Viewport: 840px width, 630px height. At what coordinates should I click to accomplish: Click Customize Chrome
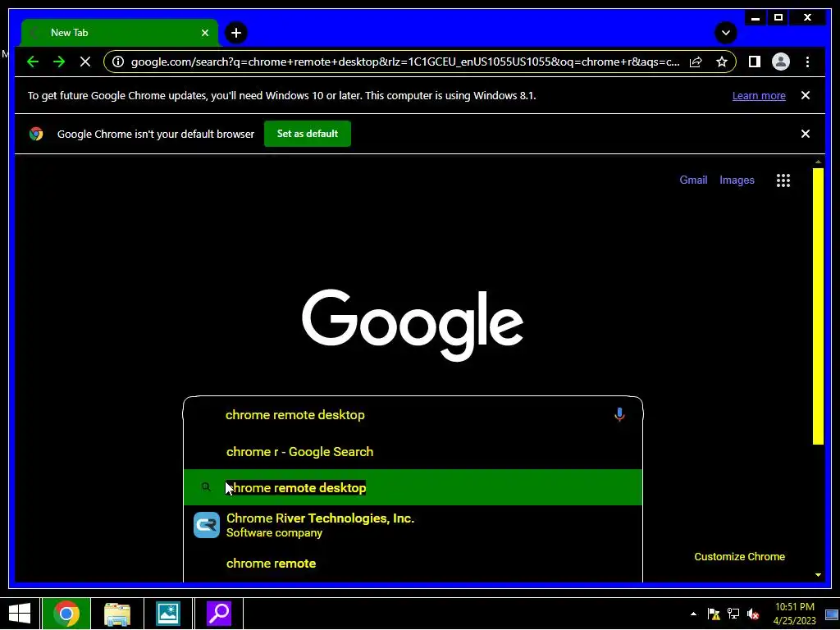739,557
